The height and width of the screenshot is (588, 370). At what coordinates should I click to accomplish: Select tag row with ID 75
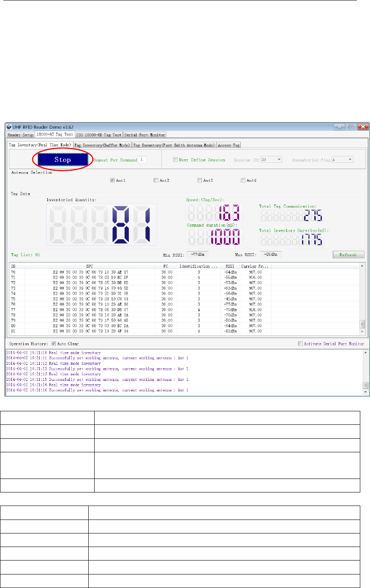pos(184,299)
